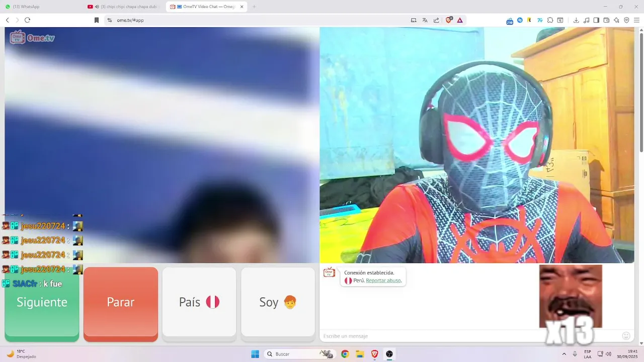This screenshot has width=644, height=362.
Task: Open the Windows Start menu
Action: [255, 354]
